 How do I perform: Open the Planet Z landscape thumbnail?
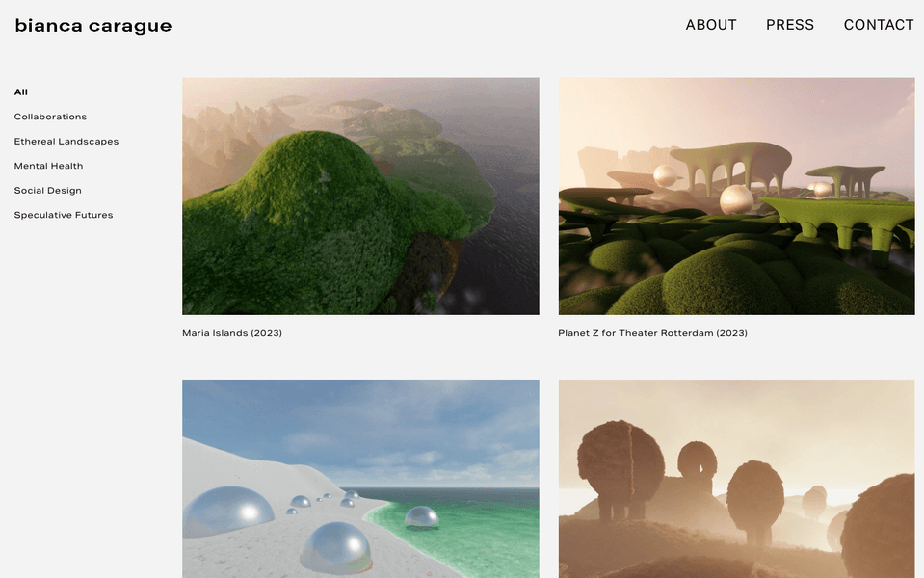(737, 197)
